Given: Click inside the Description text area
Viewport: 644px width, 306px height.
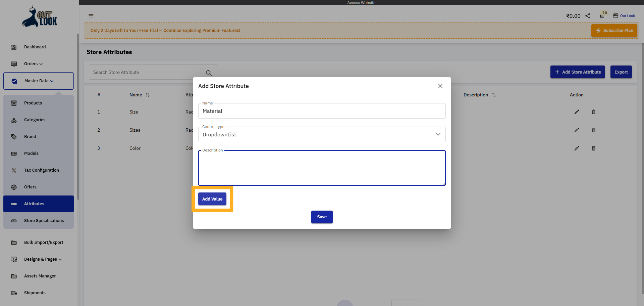Looking at the screenshot, I should pyautogui.click(x=322, y=168).
